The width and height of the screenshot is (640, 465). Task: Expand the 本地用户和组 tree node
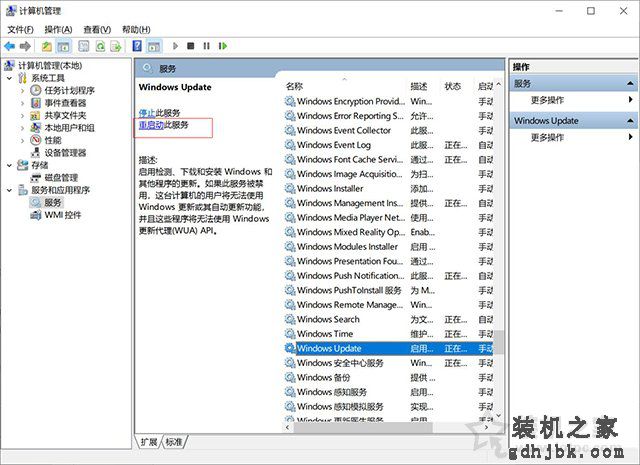tap(22, 128)
